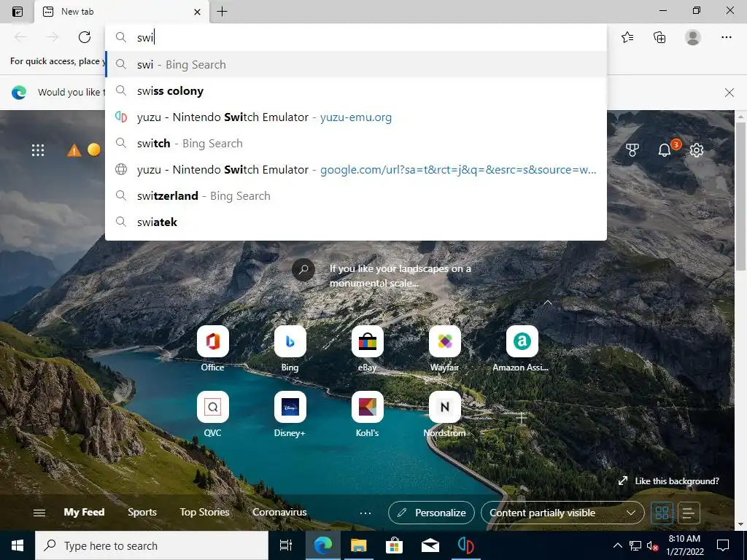The width and height of the screenshot is (747, 560).
Task: Open the Action Center notification icon
Action: point(723,545)
